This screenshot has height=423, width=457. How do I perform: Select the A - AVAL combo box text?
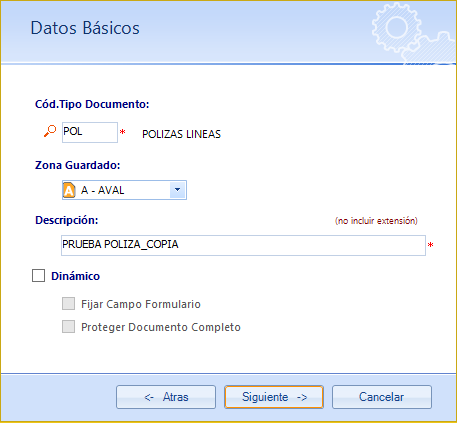pos(103,190)
